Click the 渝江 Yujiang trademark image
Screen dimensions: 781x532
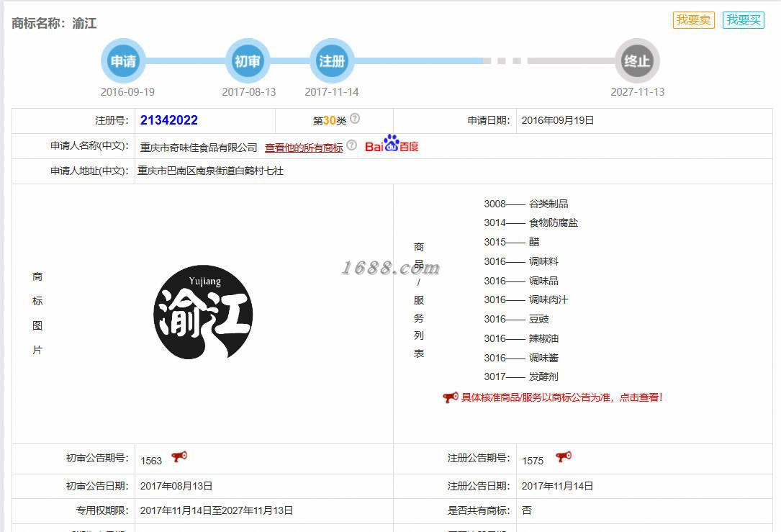[x=203, y=312]
